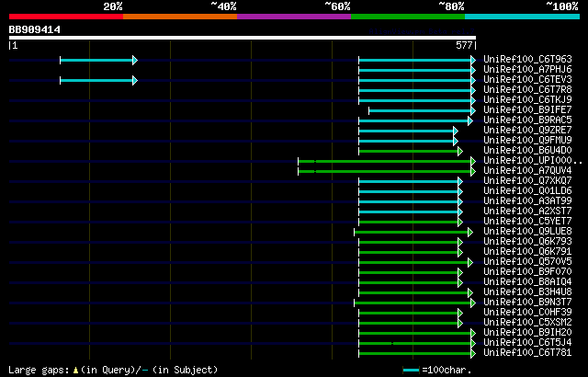This screenshot has width=588, height=377.
Task: Click the query end position 577
Action: coord(464,45)
